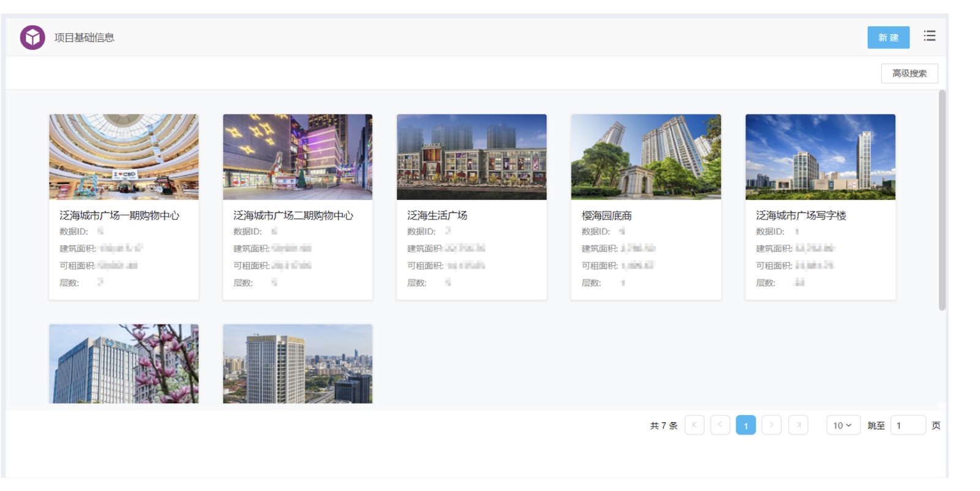Open the 泛海城市广场二期购物中心 thumbnail image
The width and height of the screenshot is (980, 491).
pos(298,157)
